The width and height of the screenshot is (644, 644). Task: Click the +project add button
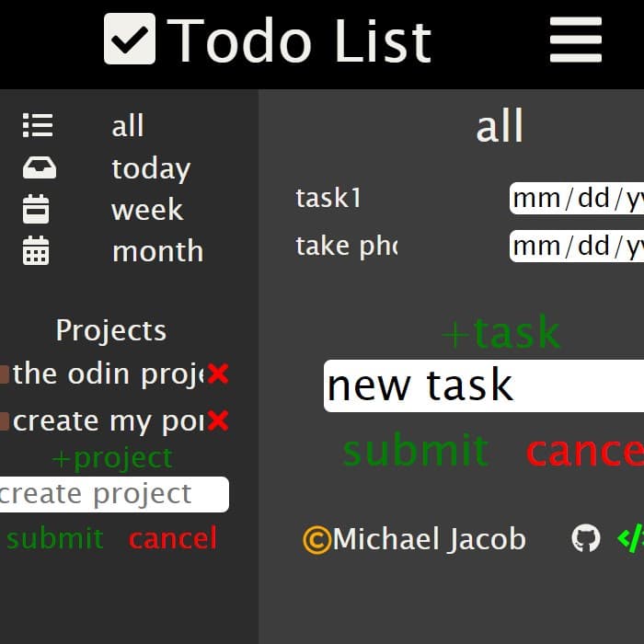click(x=112, y=458)
